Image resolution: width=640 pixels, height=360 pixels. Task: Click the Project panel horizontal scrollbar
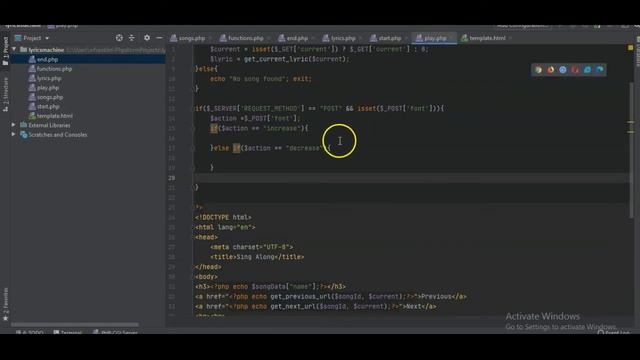75,325
